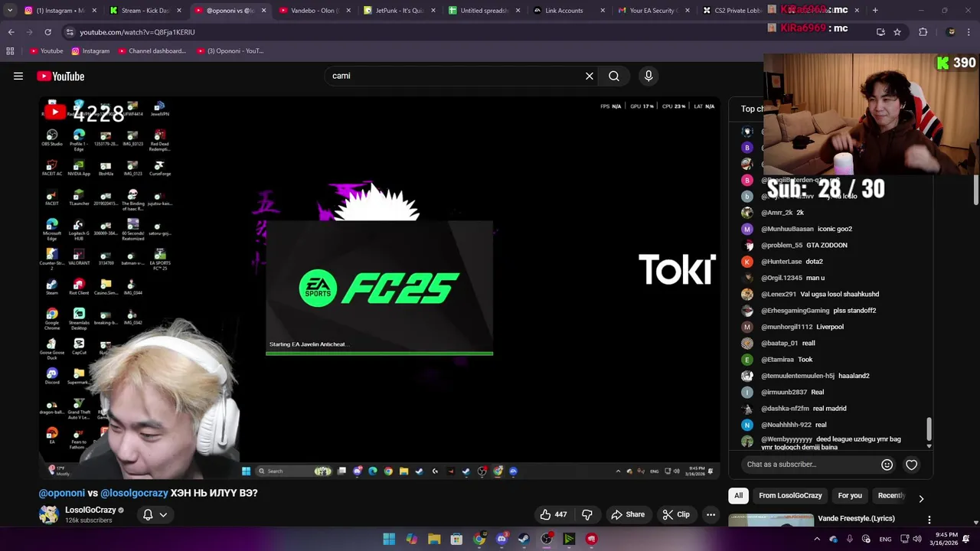
Task: Open the Instagram bookmark
Action: point(90,51)
